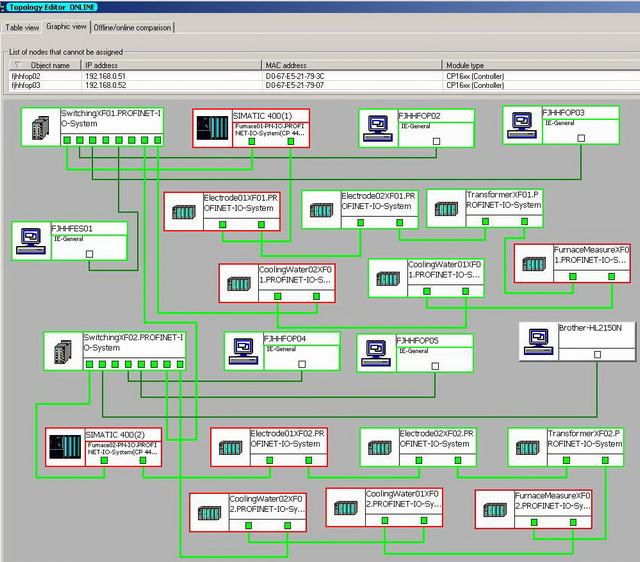The width and height of the screenshot is (640, 562).
Task: Click the last port of SwitchingXF01
Action: pos(158,140)
